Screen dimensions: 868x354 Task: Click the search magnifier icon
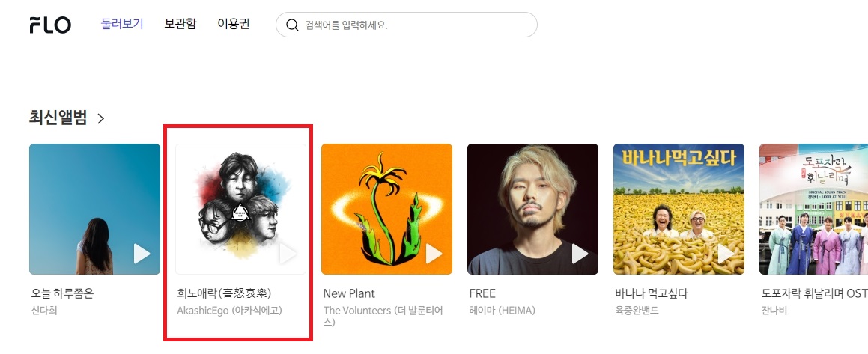point(292,25)
